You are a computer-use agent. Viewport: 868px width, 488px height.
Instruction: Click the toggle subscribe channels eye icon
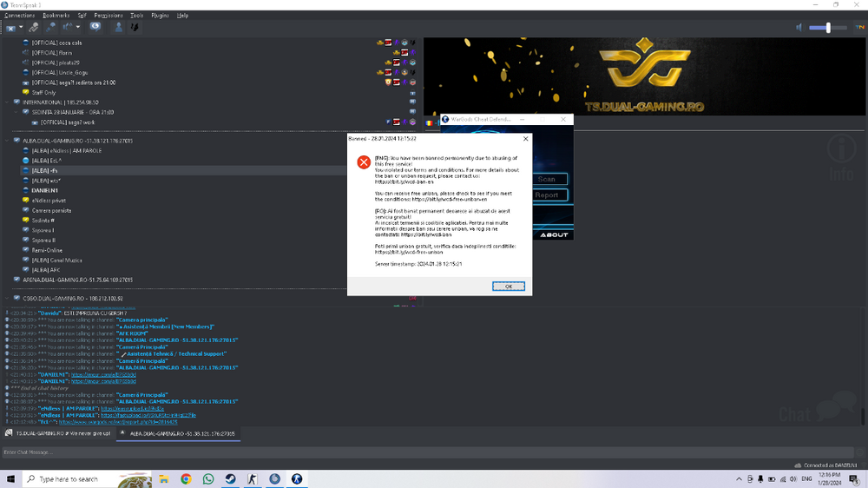click(x=95, y=27)
